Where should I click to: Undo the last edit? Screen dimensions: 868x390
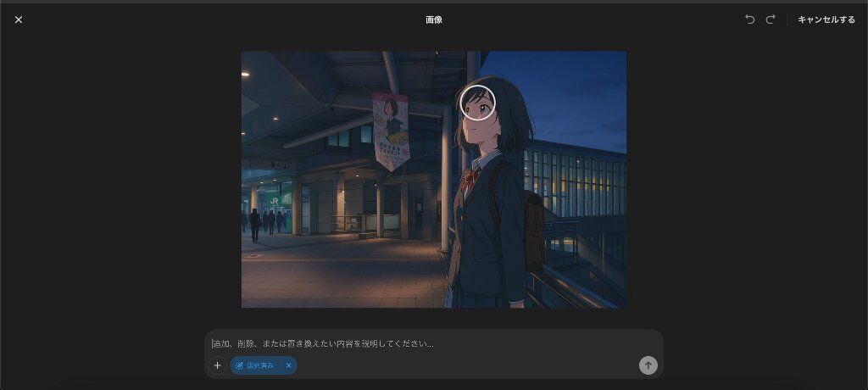pyautogui.click(x=749, y=20)
